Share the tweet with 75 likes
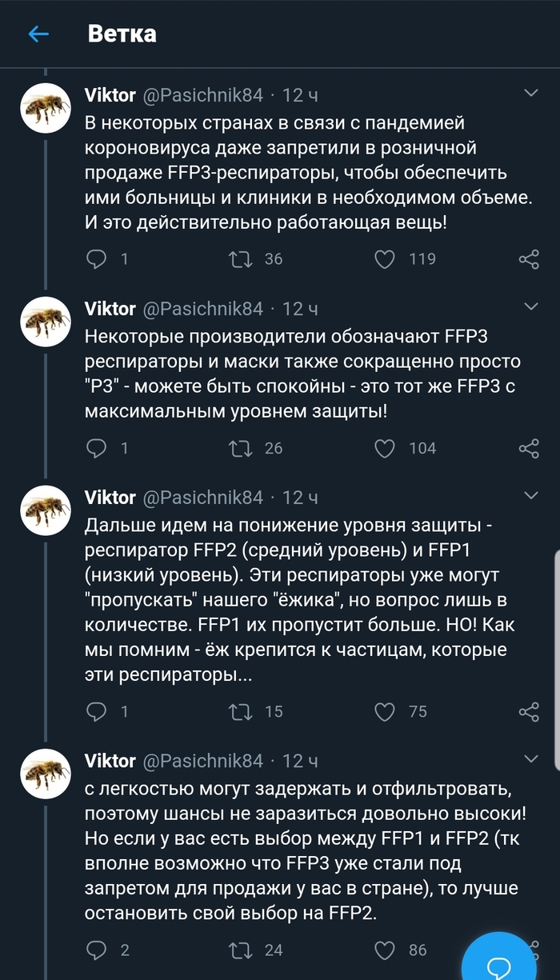 point(529,711)
